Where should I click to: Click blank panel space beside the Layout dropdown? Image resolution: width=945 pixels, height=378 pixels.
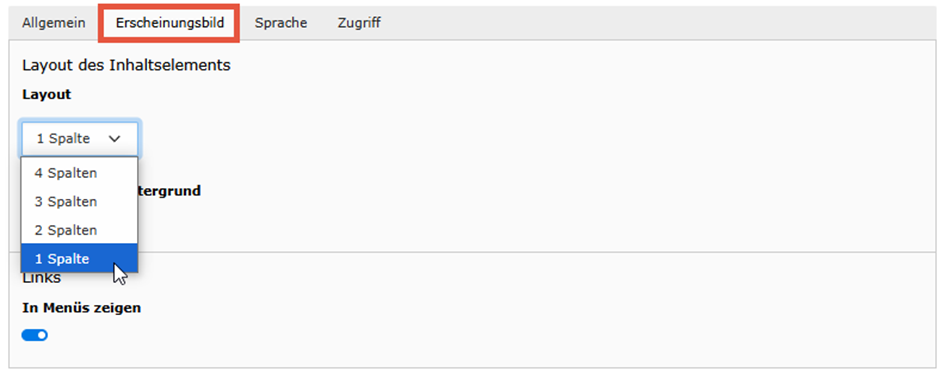(536, 139)
